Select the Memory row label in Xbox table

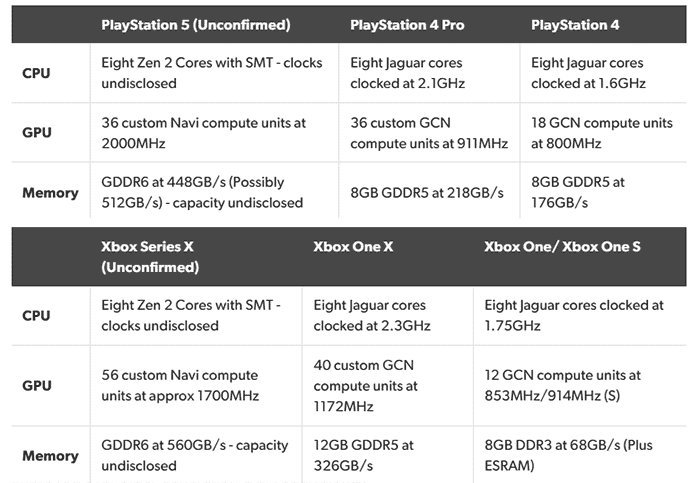(x=50, y=456)
